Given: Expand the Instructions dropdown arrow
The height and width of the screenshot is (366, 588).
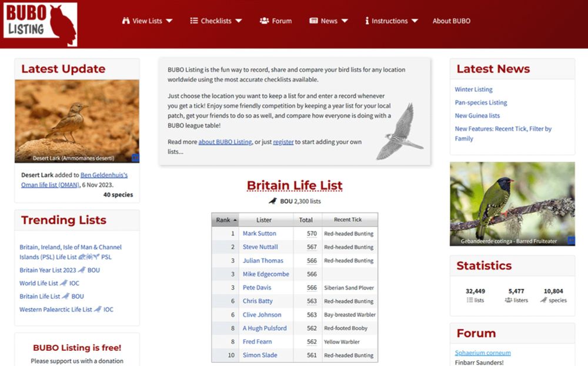Looking at the screenshot, I should coord(415,21).
